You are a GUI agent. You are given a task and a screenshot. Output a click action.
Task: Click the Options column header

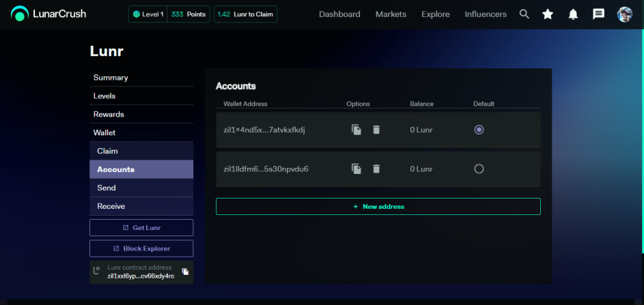click(358, 104)
